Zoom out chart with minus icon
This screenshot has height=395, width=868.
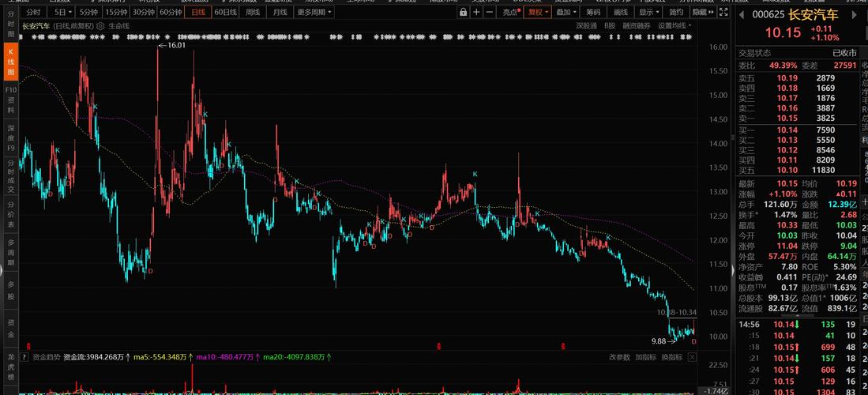(490, 12)
